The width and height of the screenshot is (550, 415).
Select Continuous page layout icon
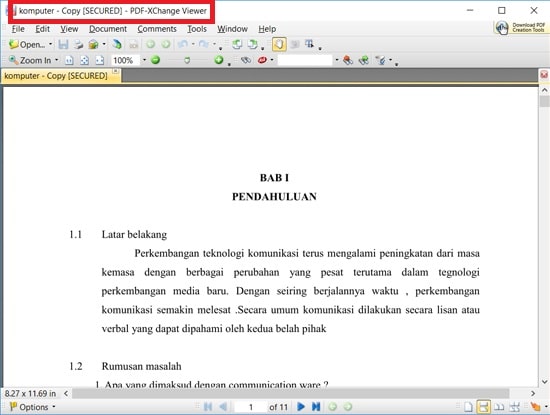click(x=483, y=407)
